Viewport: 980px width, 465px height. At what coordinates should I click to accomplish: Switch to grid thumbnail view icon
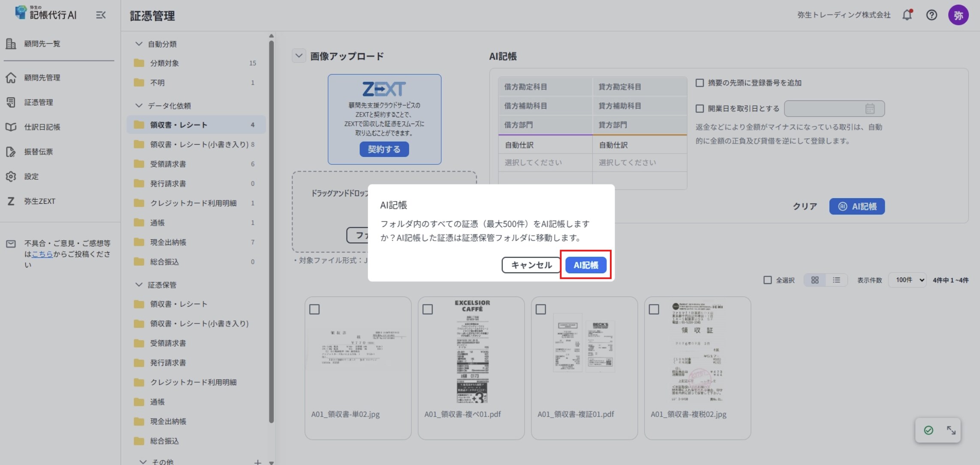pyautogui.click(x=815, y=280)
